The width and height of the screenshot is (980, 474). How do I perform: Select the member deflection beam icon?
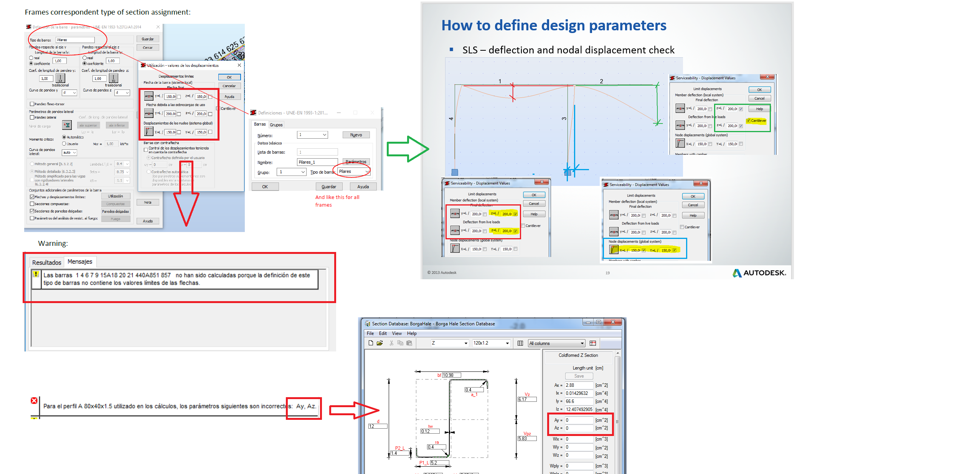680,108
